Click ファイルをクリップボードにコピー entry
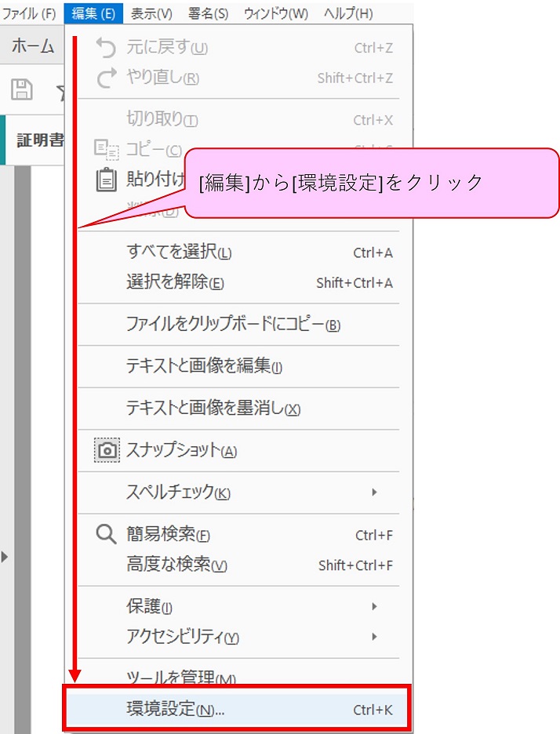This screenshot has height=734, width=560. (233, 324)
